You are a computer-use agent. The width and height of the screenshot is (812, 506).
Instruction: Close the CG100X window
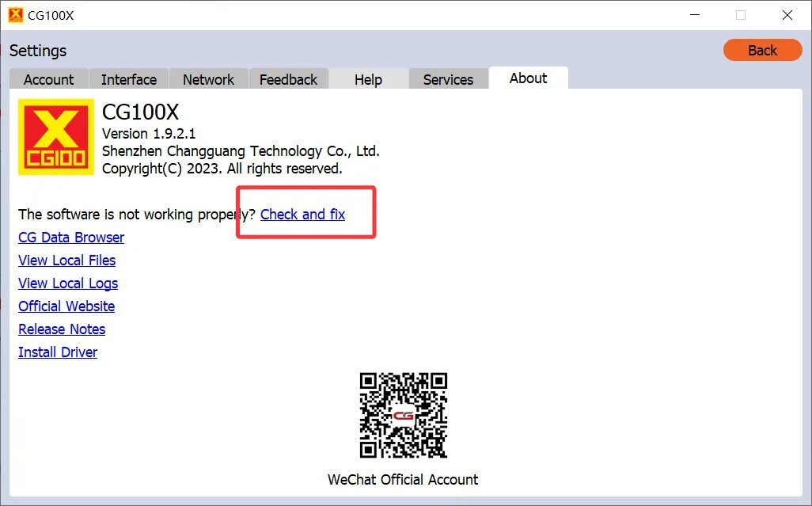click(787, 15)
